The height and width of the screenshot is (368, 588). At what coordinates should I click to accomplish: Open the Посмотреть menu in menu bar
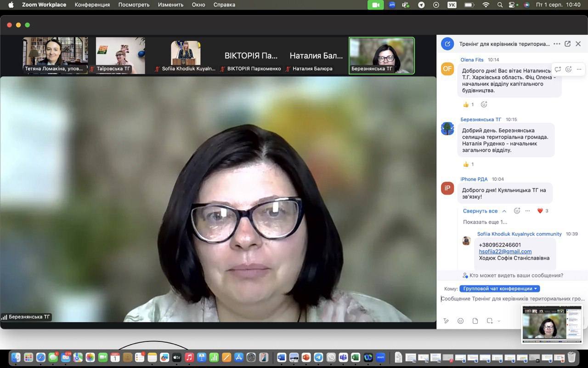click(x=134, y=5)
